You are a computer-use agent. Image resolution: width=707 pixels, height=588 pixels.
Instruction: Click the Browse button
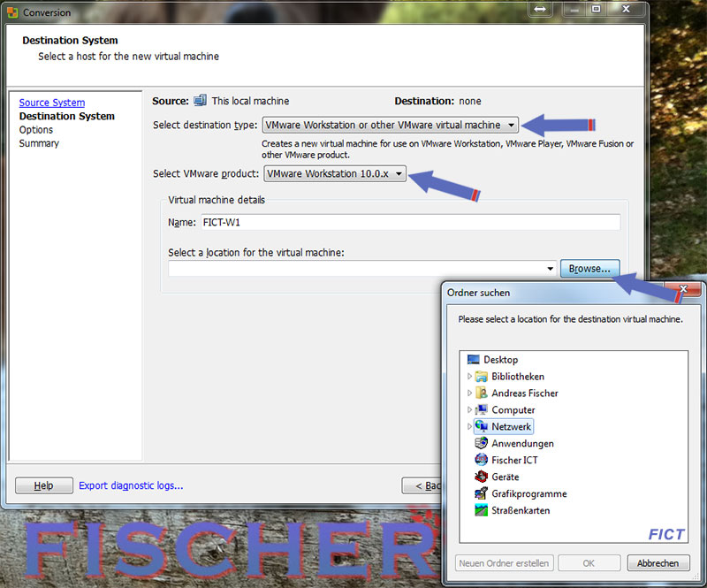click(589, 269)
